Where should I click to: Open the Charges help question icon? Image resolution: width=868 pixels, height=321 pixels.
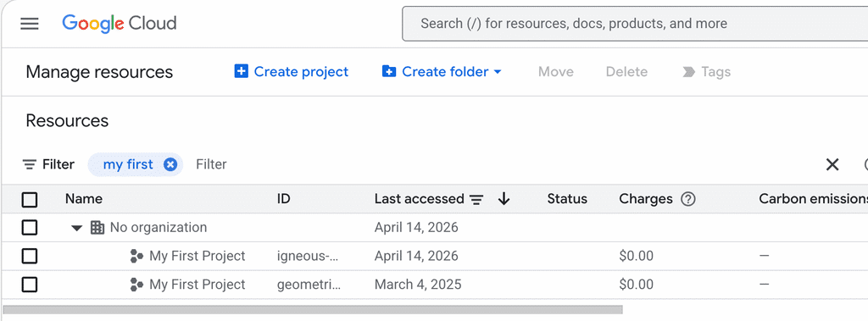pyautogui.click(x=687, y=199)
